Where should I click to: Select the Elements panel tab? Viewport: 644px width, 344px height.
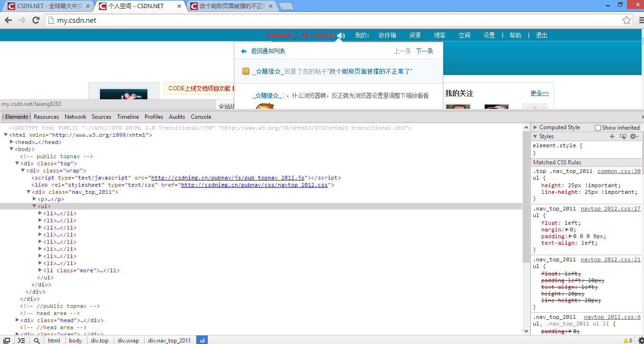pyautogui.click(x=17, y=117)
